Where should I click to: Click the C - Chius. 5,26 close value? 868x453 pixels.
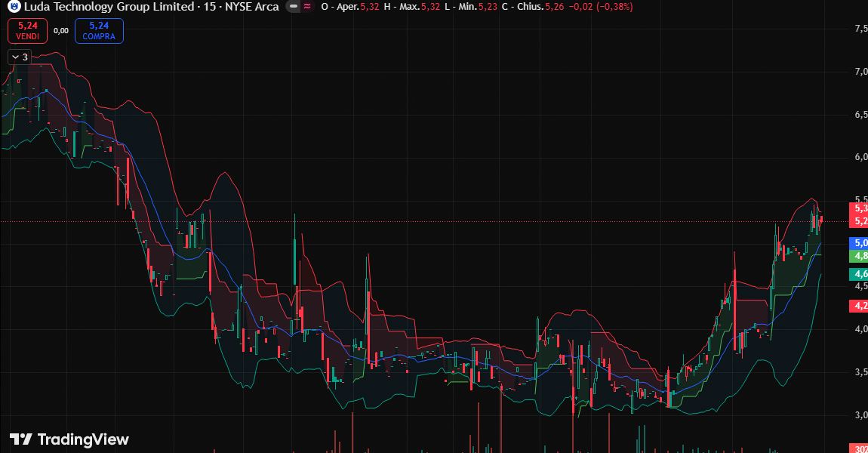click(533, 7)
